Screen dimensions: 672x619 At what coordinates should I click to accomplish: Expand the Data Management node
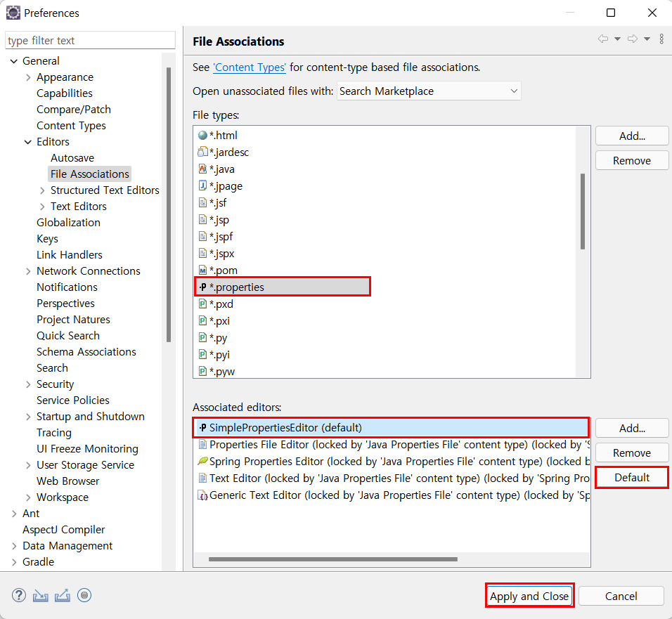[x=14, y=546]
